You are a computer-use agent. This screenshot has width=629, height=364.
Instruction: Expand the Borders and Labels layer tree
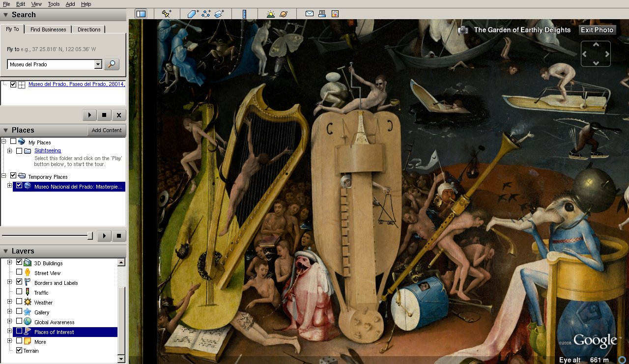[x=10, y=282]
